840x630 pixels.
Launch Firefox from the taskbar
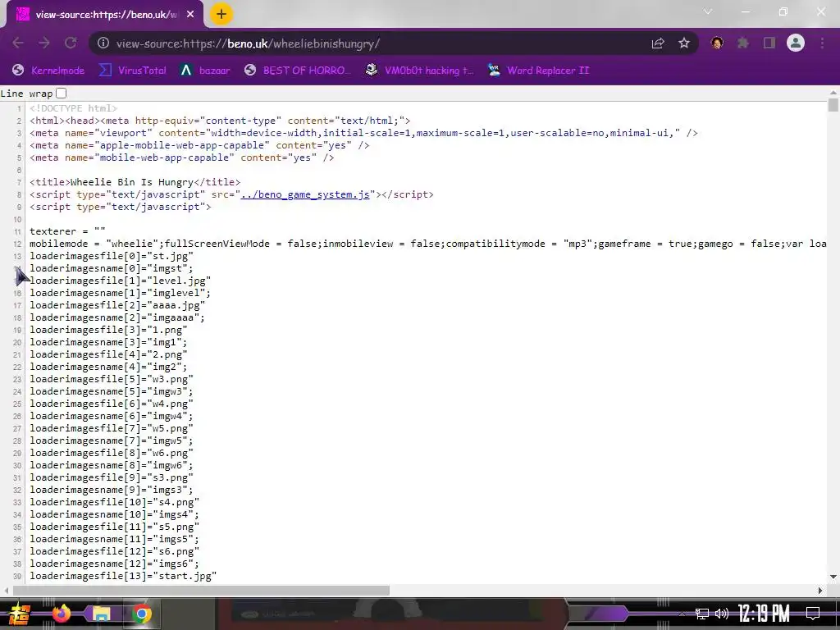pyautogui.click(x=62, y=614)
